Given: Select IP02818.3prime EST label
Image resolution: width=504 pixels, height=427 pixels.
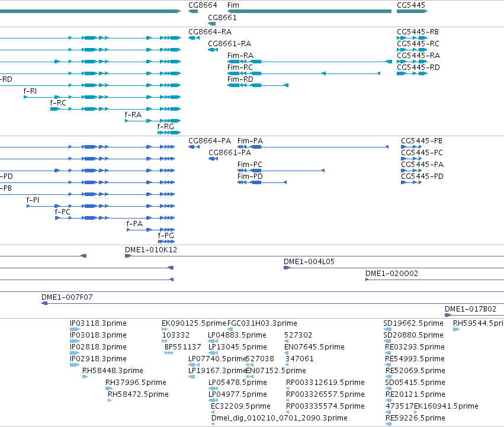Looking at the screenshot, I should pos(98,347).
